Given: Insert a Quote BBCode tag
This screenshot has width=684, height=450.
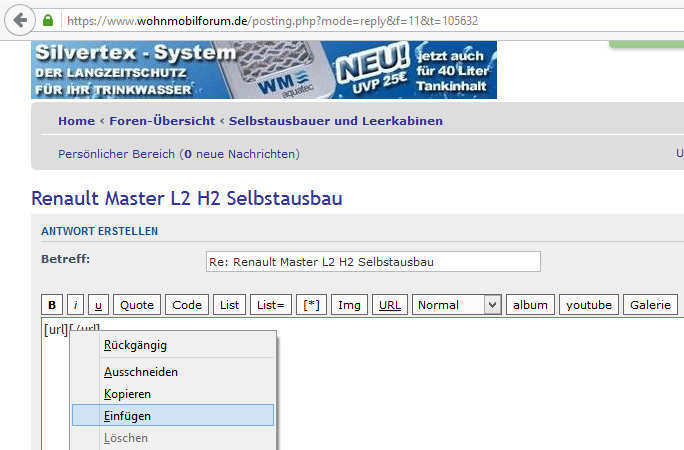Looking at the screenshot, I should point(137,305).
